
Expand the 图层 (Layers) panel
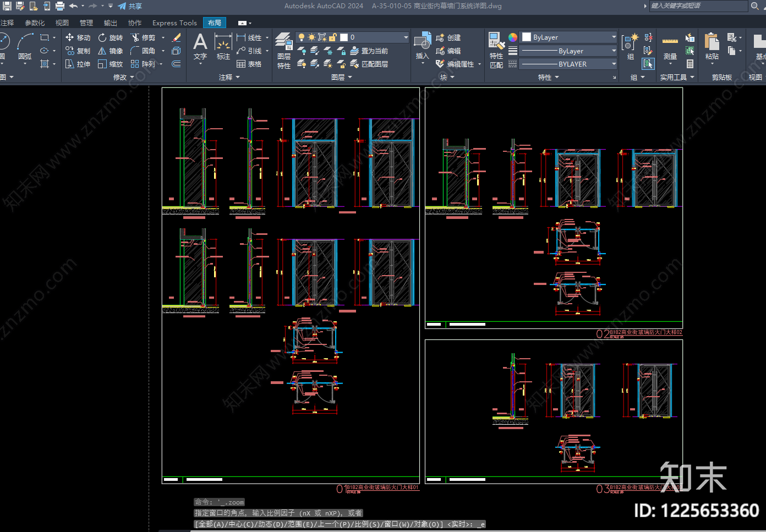(x=342, y=77)
